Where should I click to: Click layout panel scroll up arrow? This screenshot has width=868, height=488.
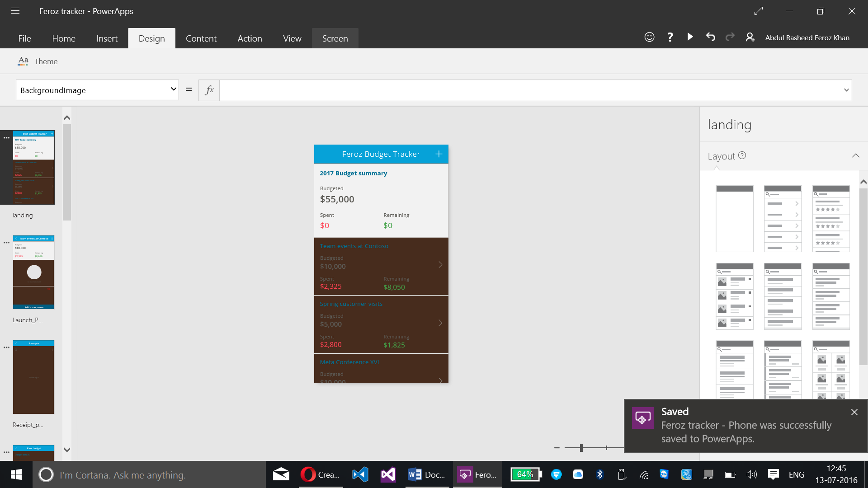[x=863, y=182]
